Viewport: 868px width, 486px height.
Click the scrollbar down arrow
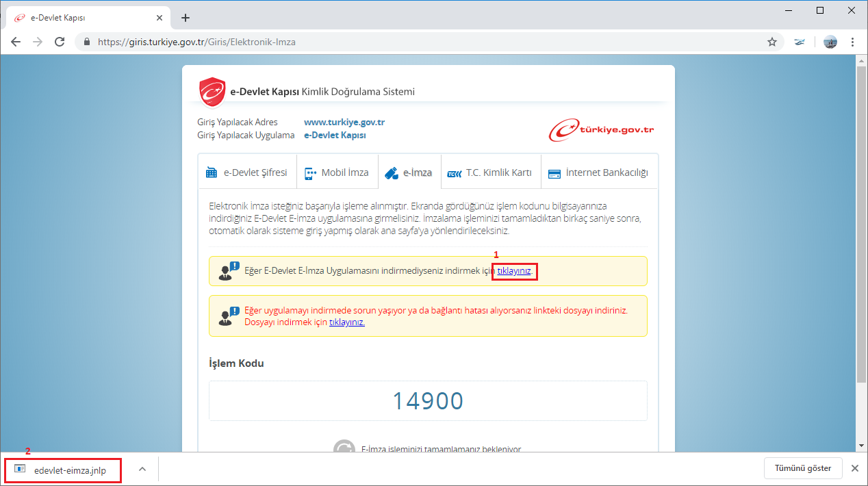[x=862, y=446]
